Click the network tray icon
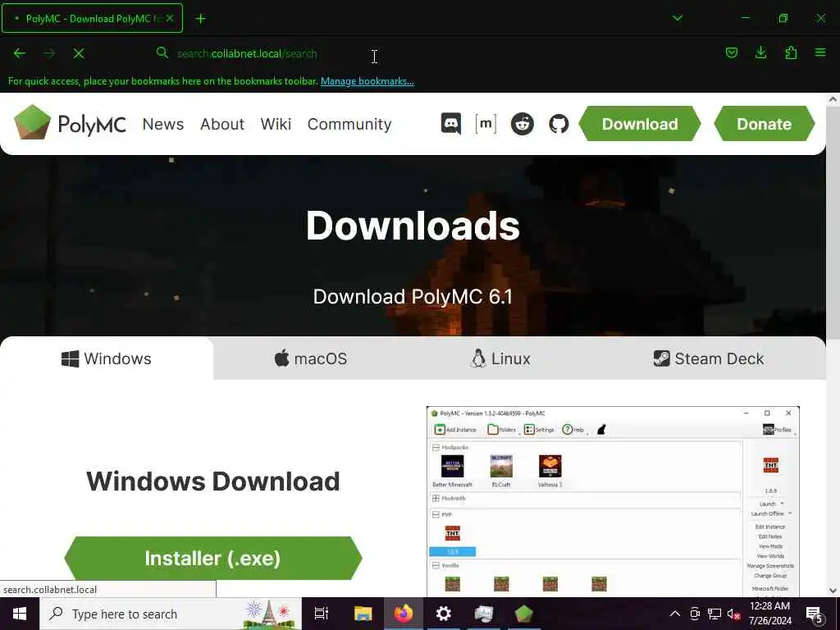 [714, 614]
